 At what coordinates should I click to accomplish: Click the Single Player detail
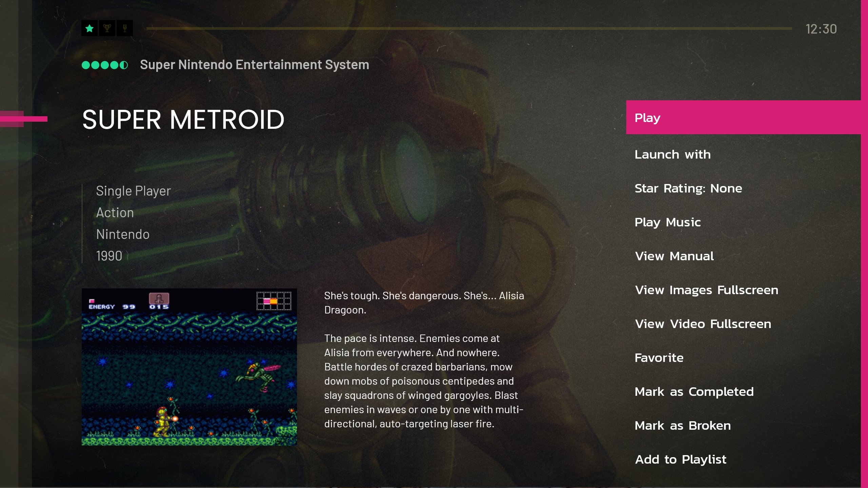point(133,191)
